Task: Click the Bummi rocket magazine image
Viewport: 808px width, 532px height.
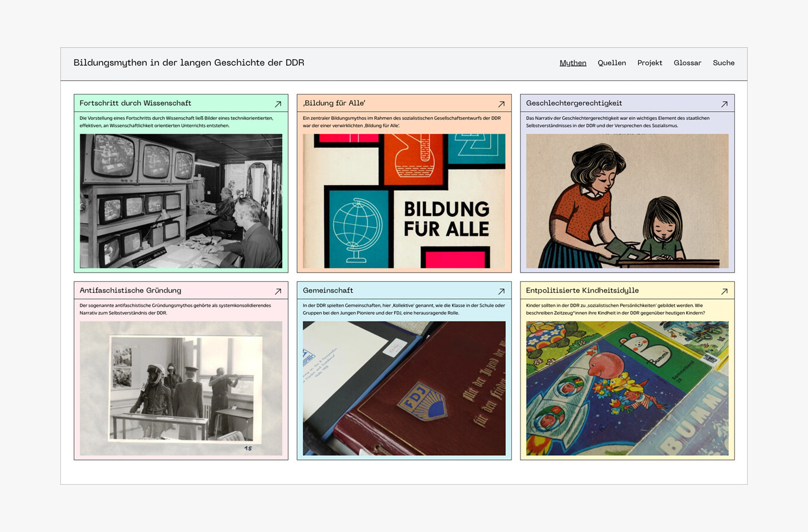Action: coord(627,388)
